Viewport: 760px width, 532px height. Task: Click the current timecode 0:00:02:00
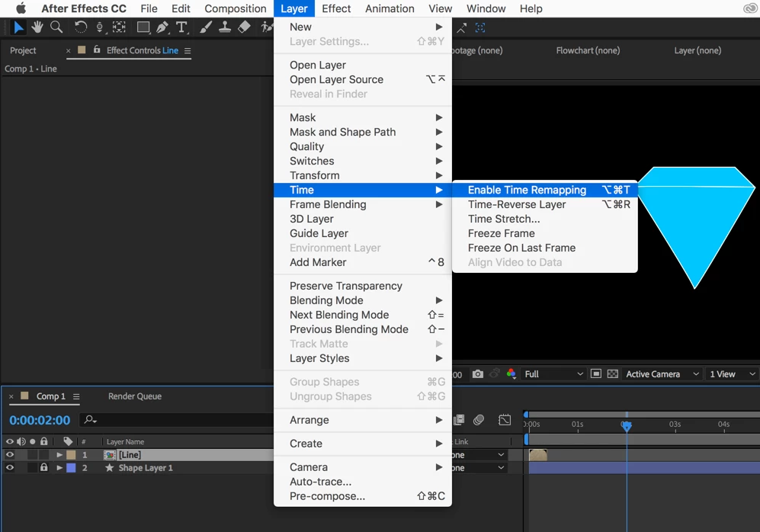[x=40, y=420]
